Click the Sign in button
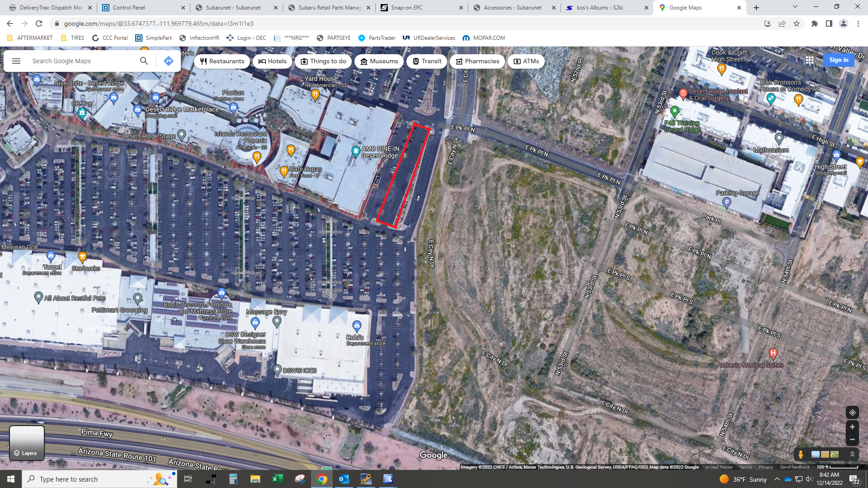 tap(839, 60)
